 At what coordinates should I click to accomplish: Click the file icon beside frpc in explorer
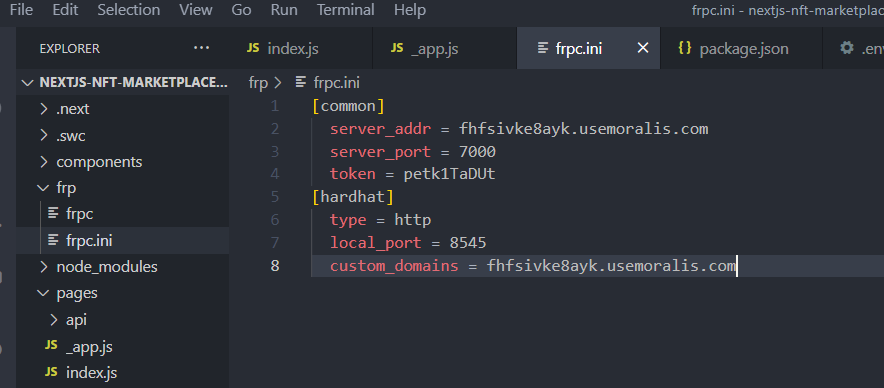(54, 214)
